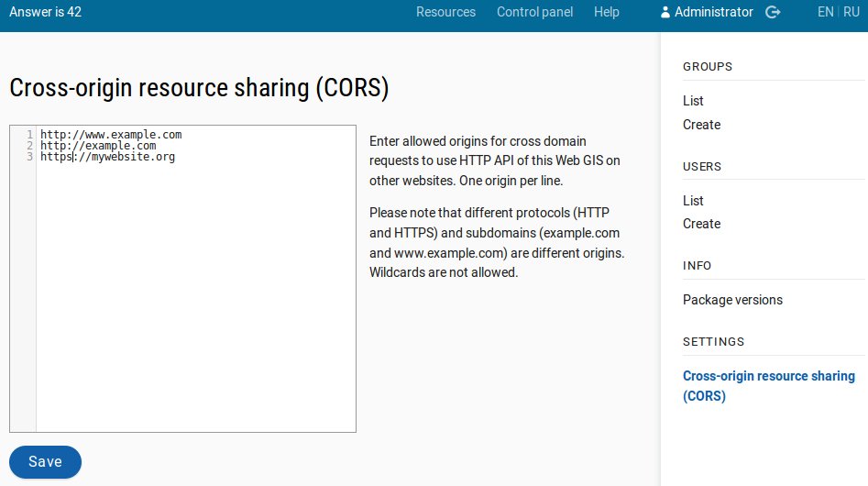The image size is (868, 486).
Task: Open the Users Create link
Action: tap(701, 224)
